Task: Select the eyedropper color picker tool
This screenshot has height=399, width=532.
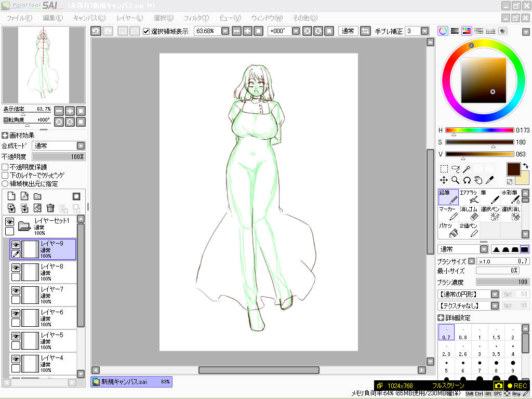Action: [x=489, y=180]
